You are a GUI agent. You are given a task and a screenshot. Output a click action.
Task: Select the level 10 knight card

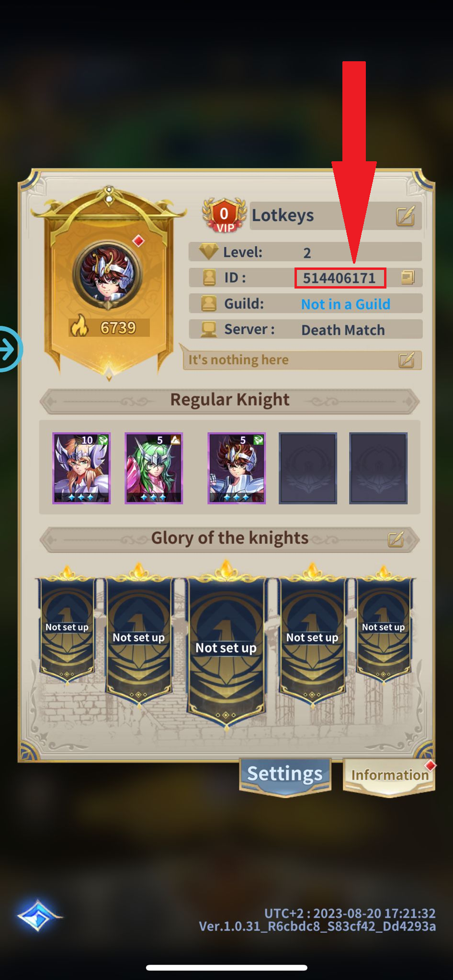point(81,468)
